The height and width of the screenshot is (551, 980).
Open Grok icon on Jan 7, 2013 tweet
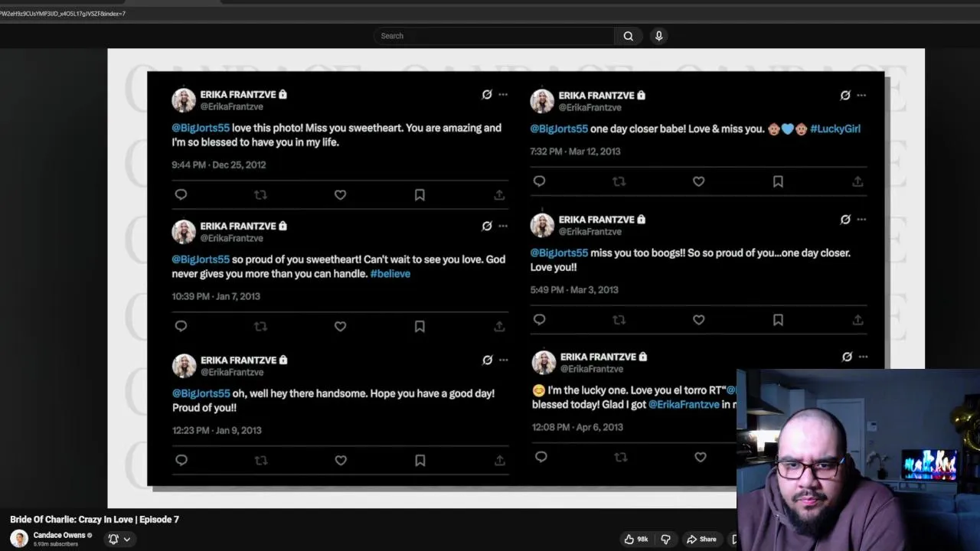(487, 226)
